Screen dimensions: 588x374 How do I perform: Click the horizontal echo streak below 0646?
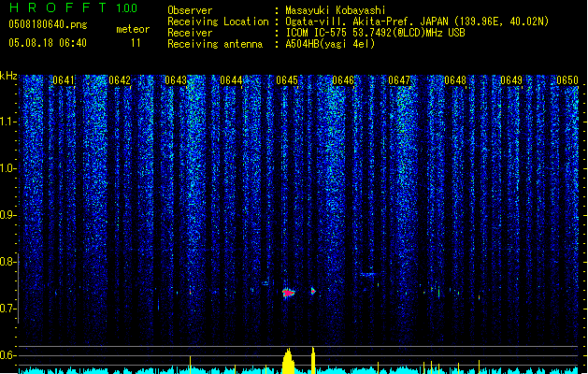368,274
